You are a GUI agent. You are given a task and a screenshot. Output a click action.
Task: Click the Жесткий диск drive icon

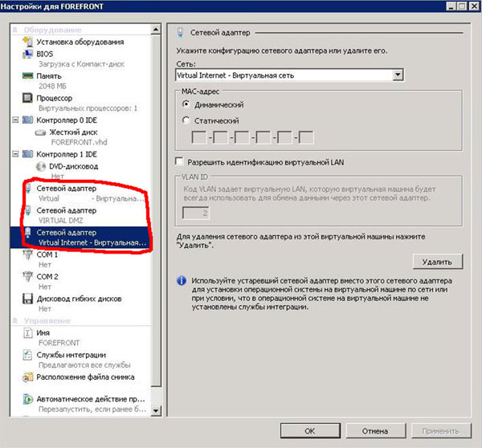pos(40,131)
